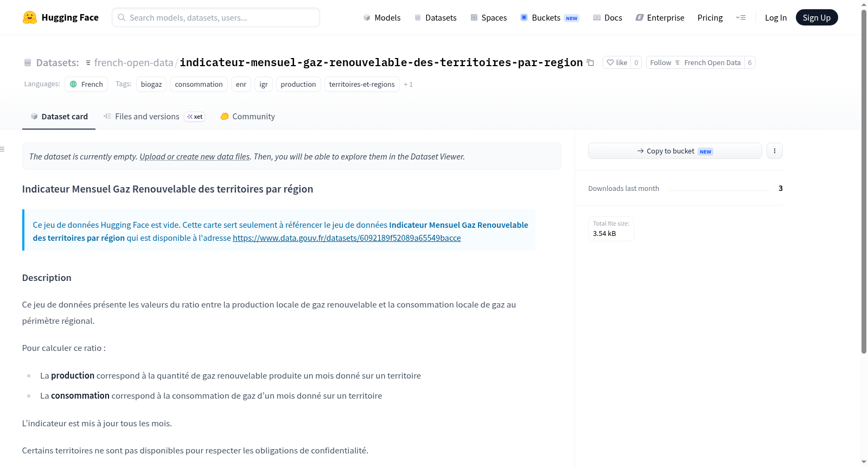
Task: Open the Docs page
Action: tap(607, 17)
